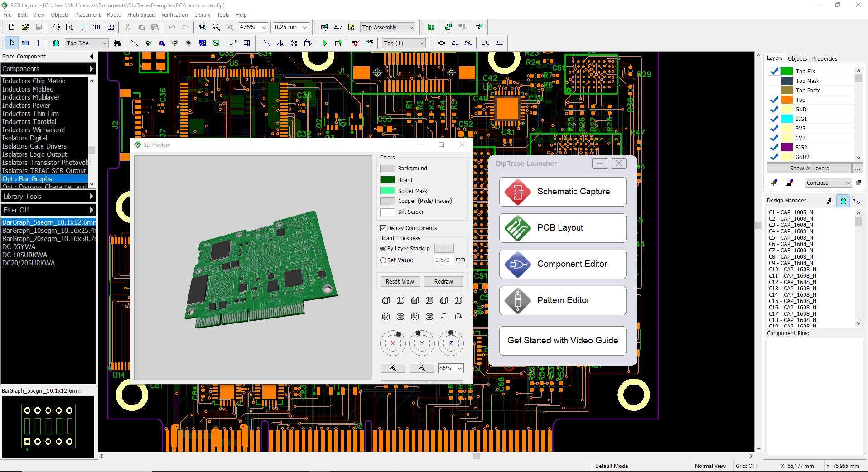Screen dimensions: 868x472
Task: Open the Top Side dropdown
Action: coord(104,43)
